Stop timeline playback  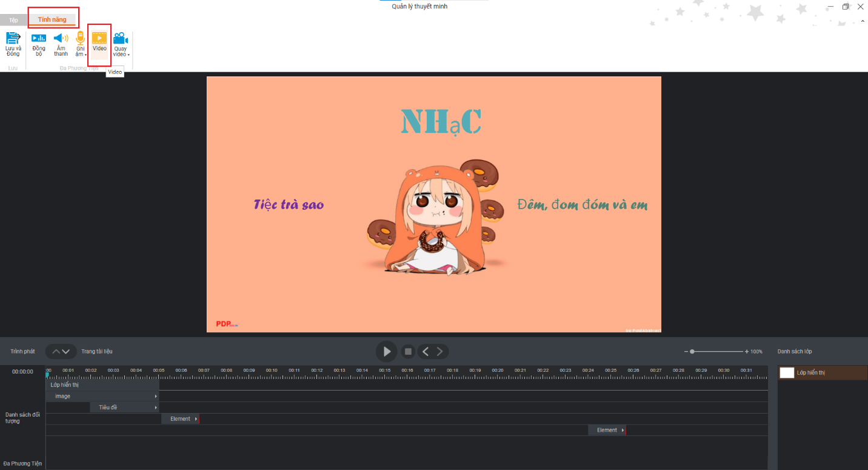(x=409, y=352)
